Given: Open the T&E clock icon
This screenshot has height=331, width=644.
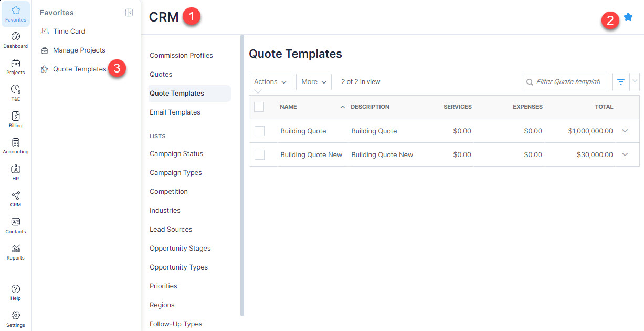Looking at the screenshot, I should click(16, 90).
